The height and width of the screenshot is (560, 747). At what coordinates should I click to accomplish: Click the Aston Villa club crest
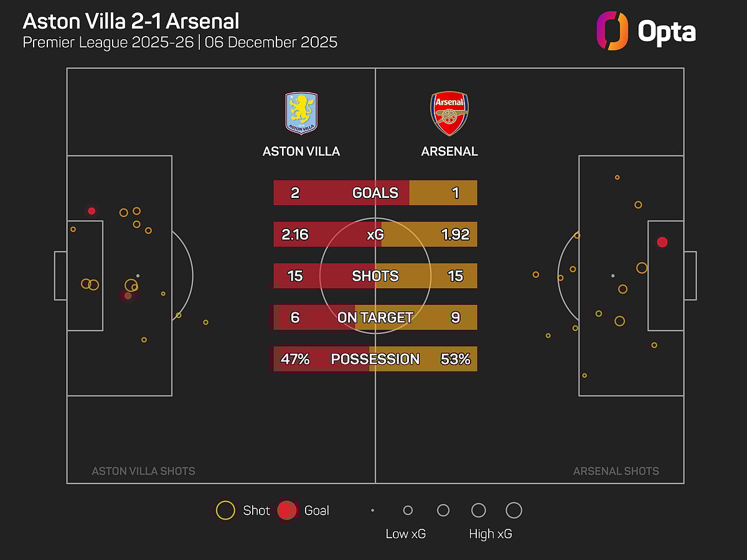(x=301, y=113)
